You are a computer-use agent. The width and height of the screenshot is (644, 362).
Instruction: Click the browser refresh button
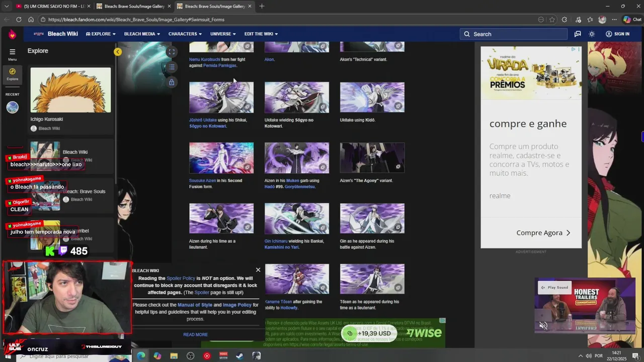tap(19, 20)
